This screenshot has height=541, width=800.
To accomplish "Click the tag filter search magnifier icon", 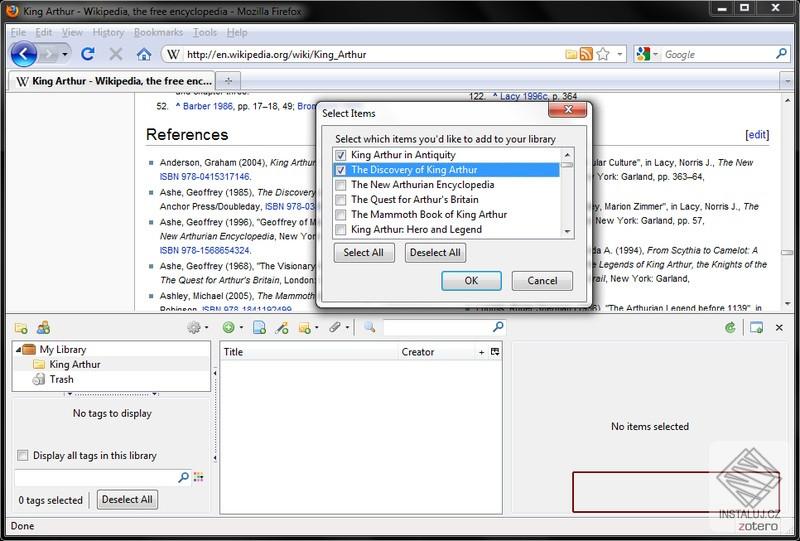I will click(183, 477).
